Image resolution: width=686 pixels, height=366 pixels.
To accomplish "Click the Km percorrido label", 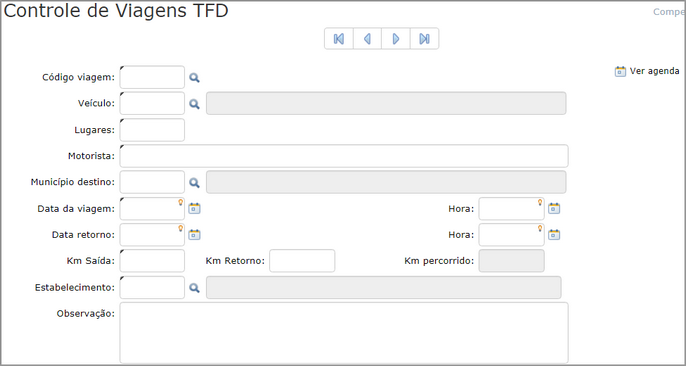I will coord(439,261).
